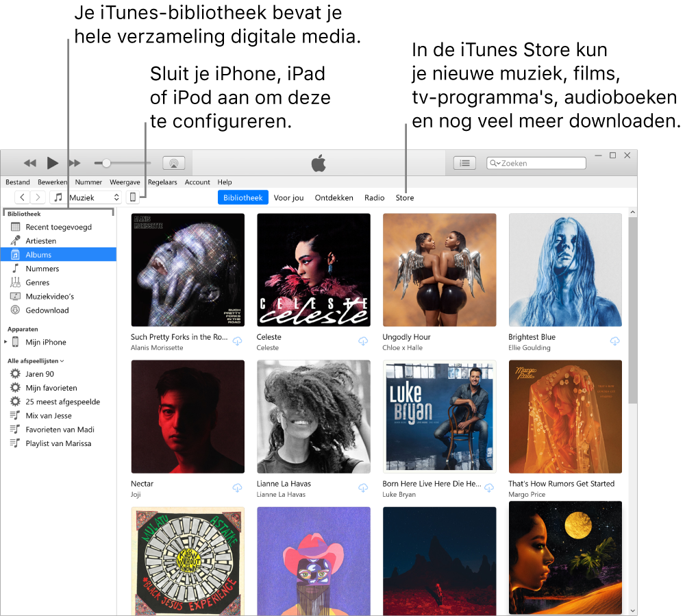Download the Nectar album via cloud icon
Image resolution: width=685 pixels, height=616 pixels.
237,488
